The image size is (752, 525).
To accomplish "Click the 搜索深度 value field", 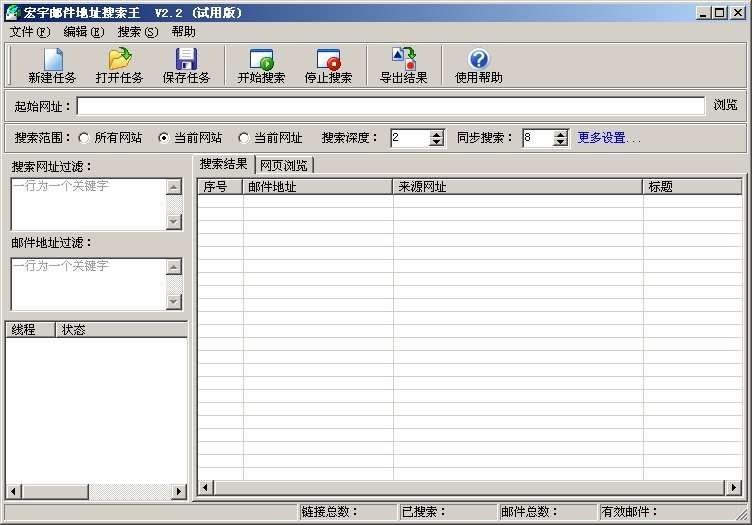I will (410, 138).
